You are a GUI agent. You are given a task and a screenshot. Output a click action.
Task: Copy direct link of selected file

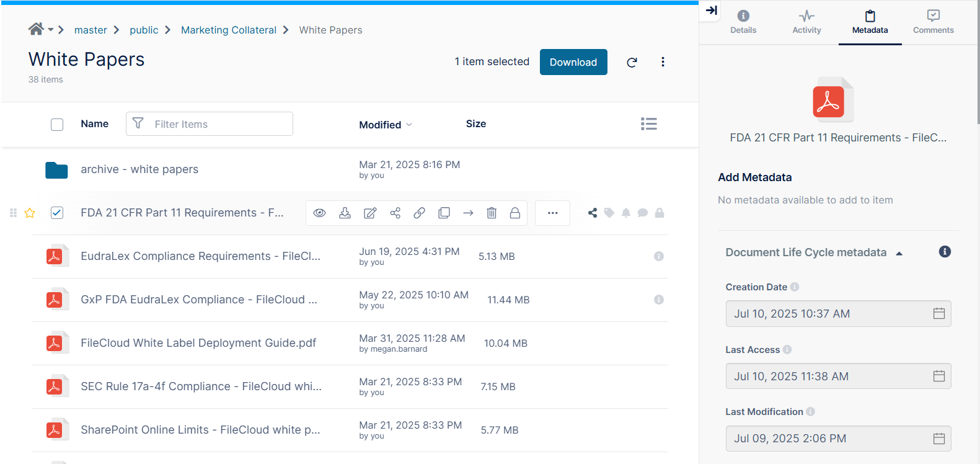(x=420, y=213)
